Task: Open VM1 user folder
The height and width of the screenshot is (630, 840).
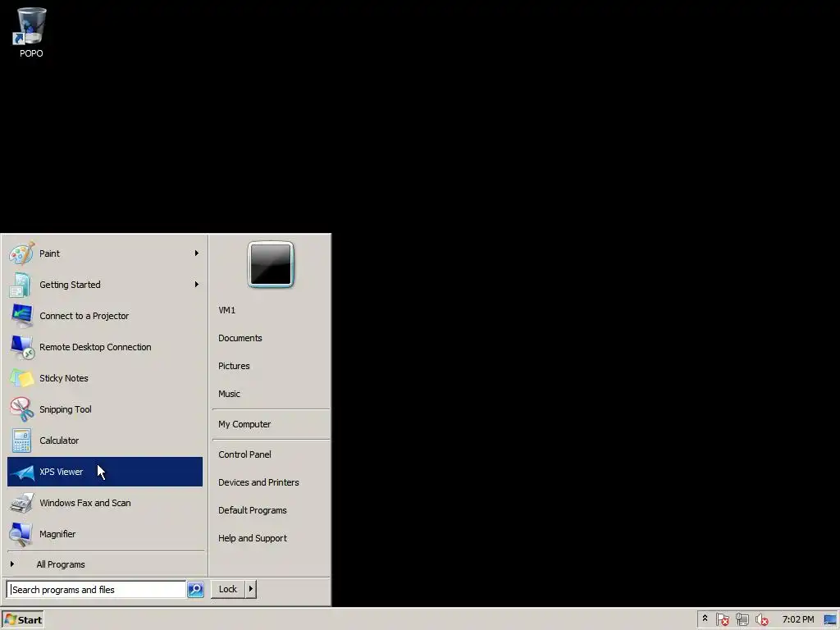Action: click(226, 310)
